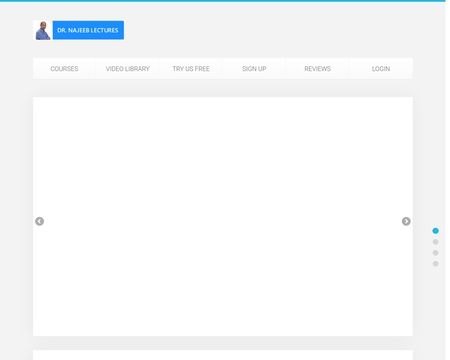The image size is (450, 360).
Task: Click the thin blue bar at page top
Action: (x=223, y=1)
